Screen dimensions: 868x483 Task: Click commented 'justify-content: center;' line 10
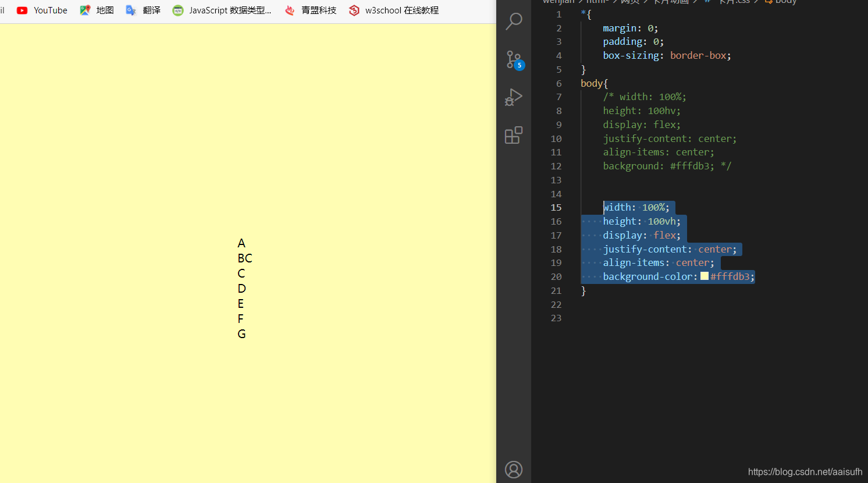click(670, 139)
